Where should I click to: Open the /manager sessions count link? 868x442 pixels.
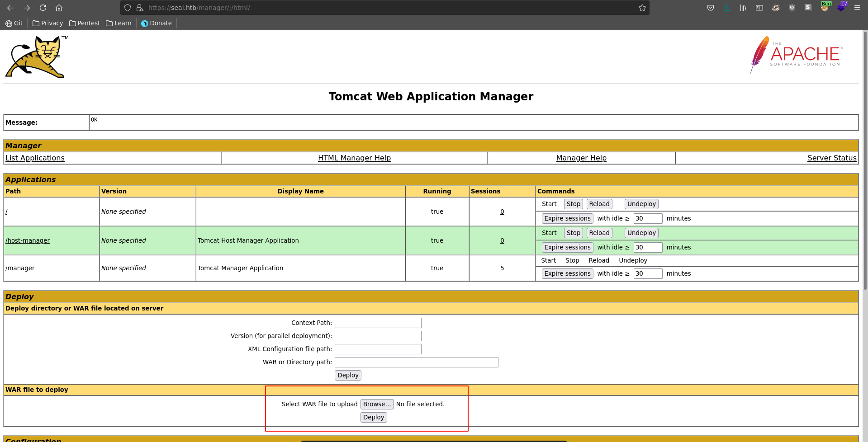point(502,268)
